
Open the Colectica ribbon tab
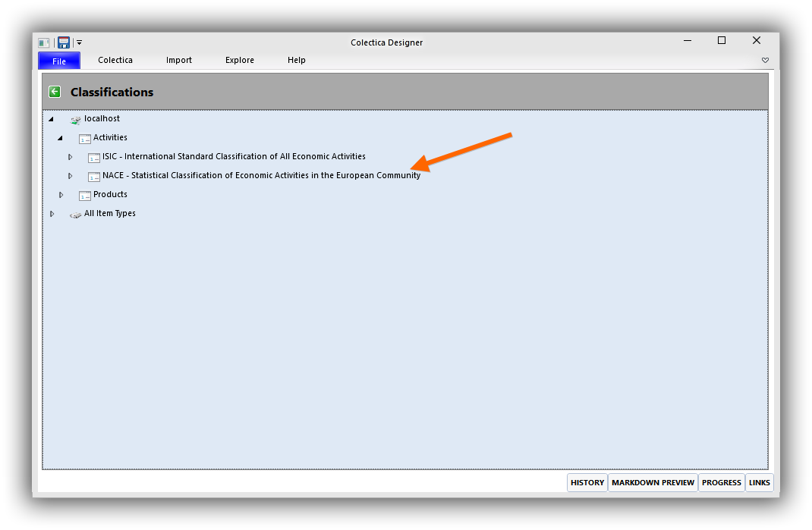[115, 60]
